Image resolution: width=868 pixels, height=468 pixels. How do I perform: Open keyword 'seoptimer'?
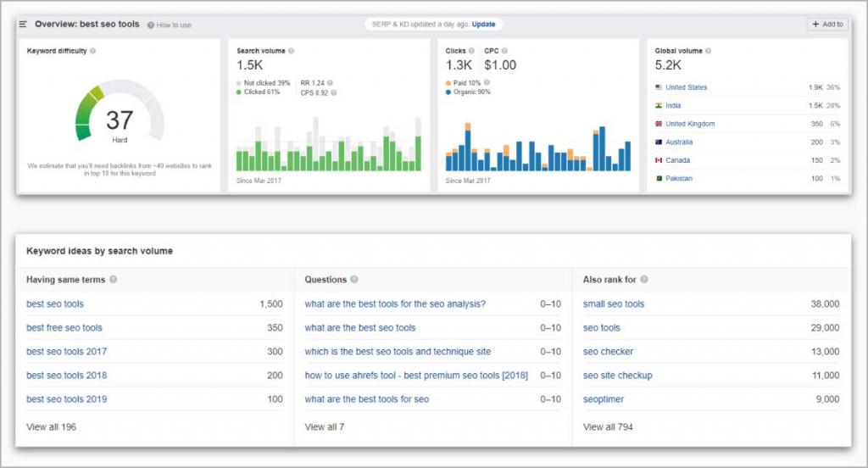[x=604, y=399]
